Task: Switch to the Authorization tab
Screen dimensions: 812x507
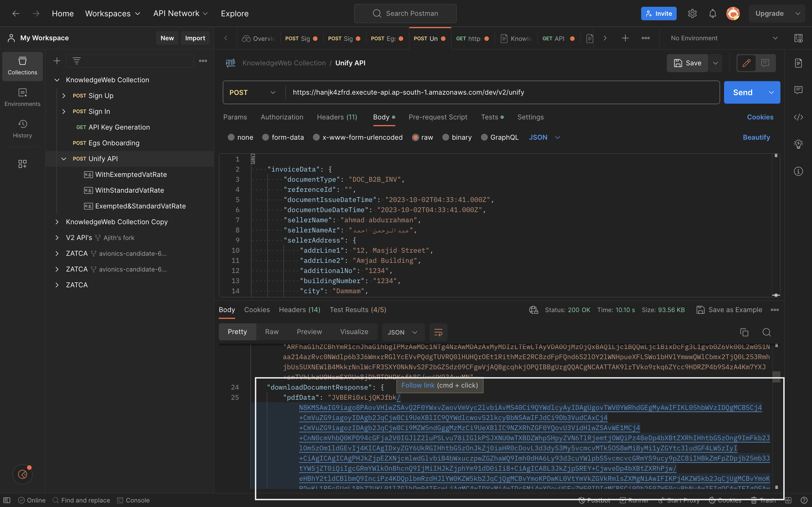Action: [x=281, y=117]
